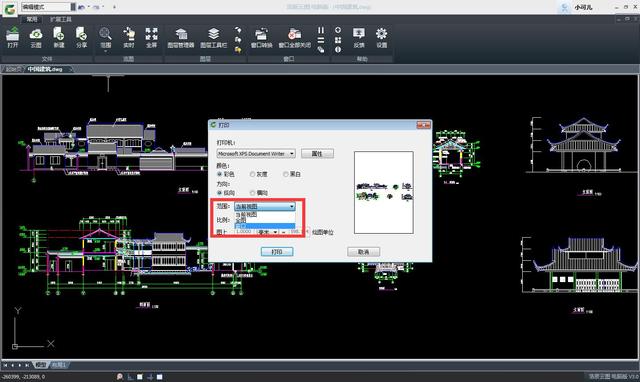640x382 pixels.
Task: Click the 全屏 fullscreen icon
Action: point(151,37)
